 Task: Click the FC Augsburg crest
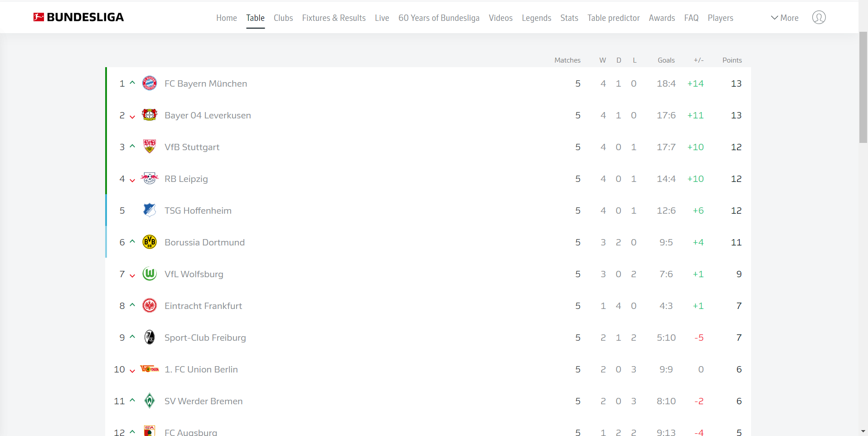(x=150, y=431)
